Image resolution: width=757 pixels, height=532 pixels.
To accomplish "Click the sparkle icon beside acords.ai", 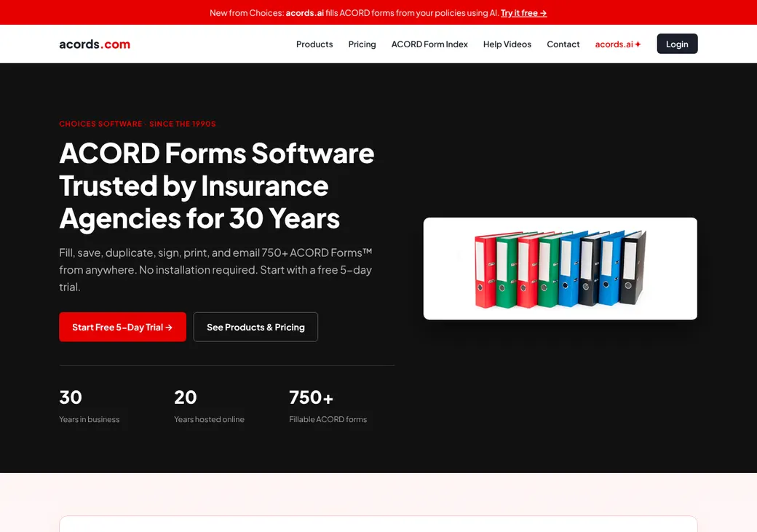I will coord(638,44).
